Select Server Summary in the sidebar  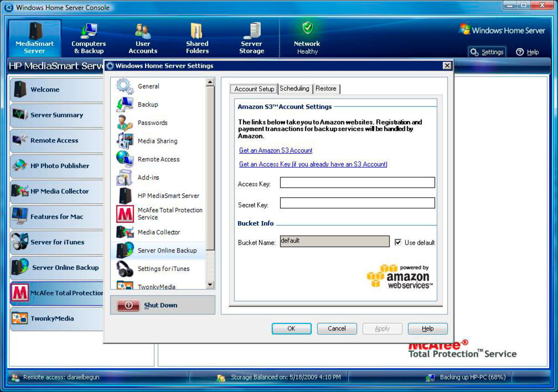click(x=57, y=115)
